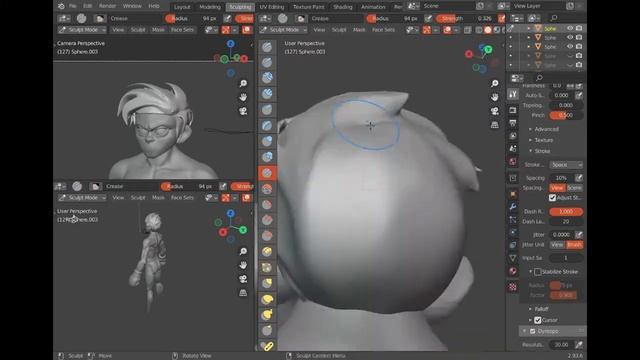Viewport: 640px width, 360px height.
Task: Expand the highlighted Sphe outliner row
Action: (529, 29)
